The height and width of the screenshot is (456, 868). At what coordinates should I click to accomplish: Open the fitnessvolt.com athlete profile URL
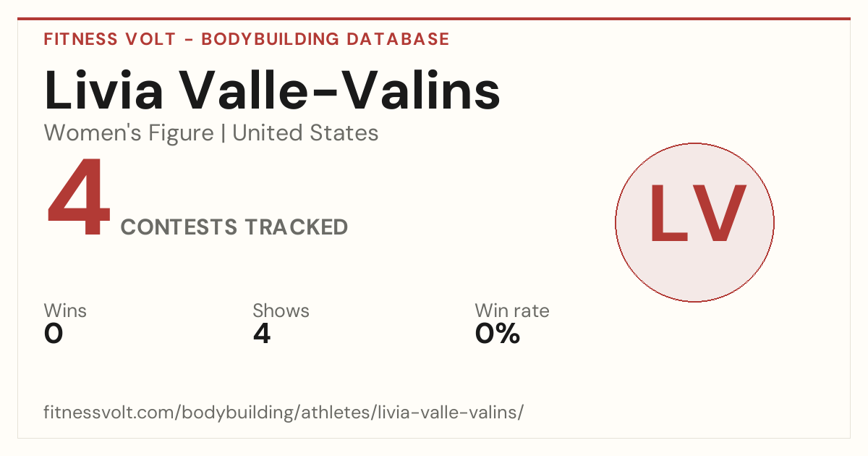pyautogui.click(x=284, y=413)
